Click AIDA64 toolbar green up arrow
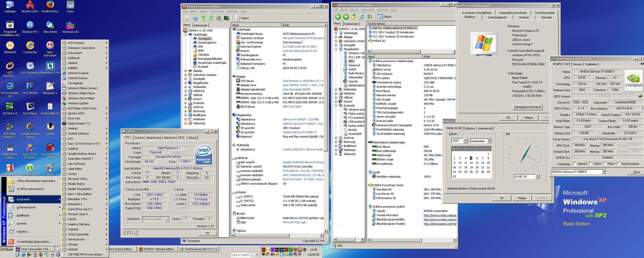Image resolution: width=644 pixels, height=258 pixels. click(203, 18)
